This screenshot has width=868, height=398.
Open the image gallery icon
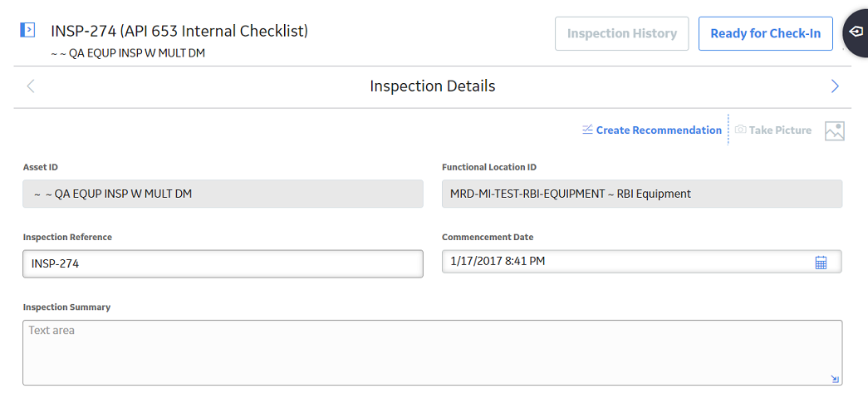834,130
